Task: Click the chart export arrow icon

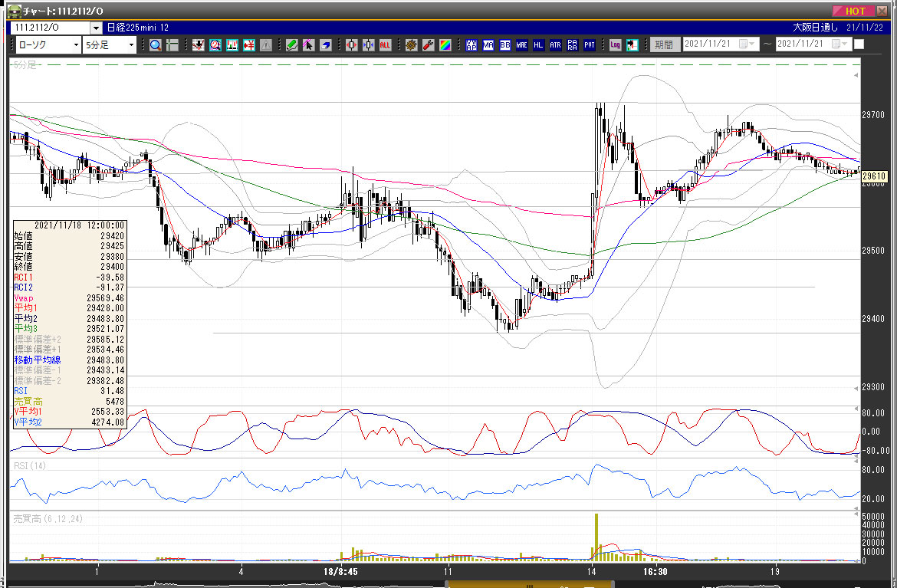Action: coord(632,44)
